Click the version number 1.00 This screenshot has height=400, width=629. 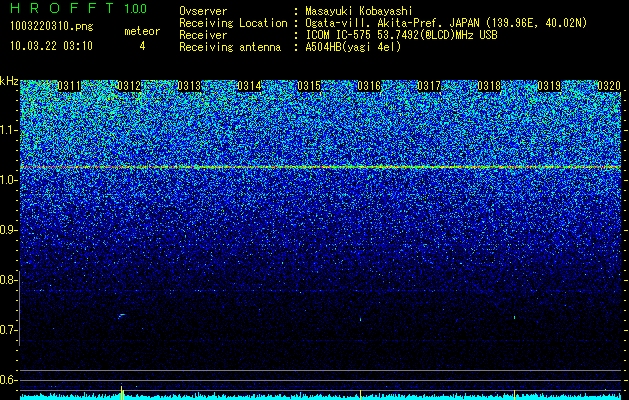(135, 8)
